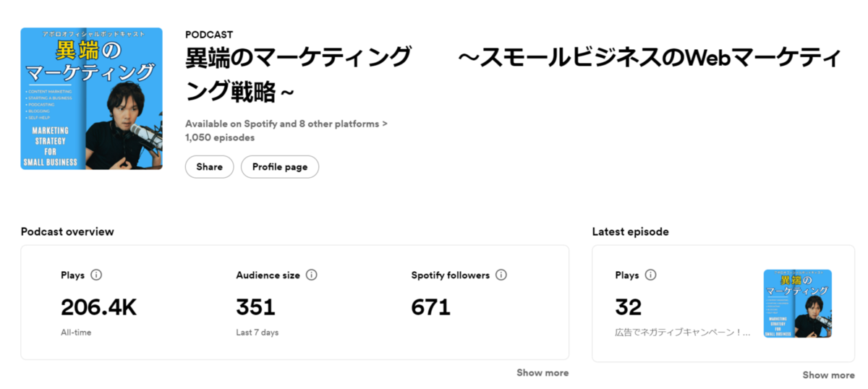This screenshot has height=389, width=868.
Task: Click the Plays info icon in Latest episode card
Action: [650, 275]
